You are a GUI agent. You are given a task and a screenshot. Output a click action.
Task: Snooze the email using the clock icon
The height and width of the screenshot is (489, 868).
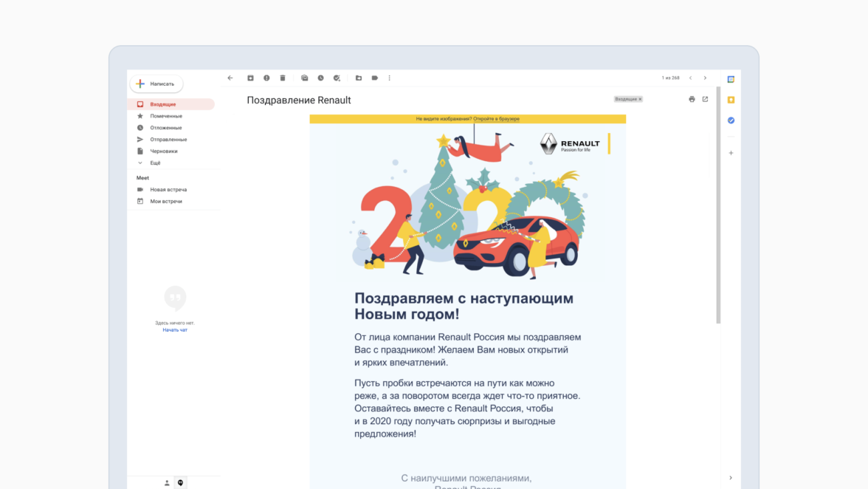pyautogui.click(x=321, y=78)
